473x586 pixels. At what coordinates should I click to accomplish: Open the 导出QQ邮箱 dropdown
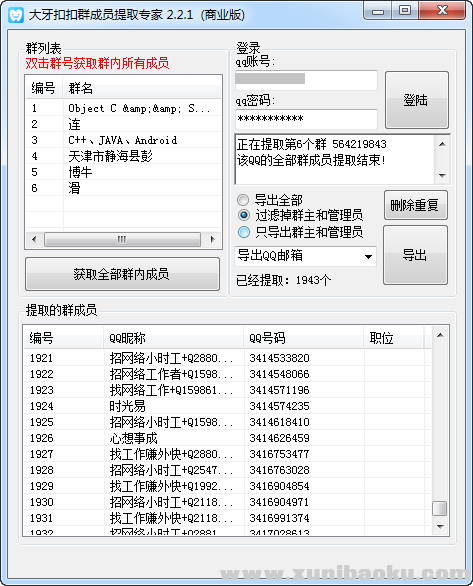(305, 256)
